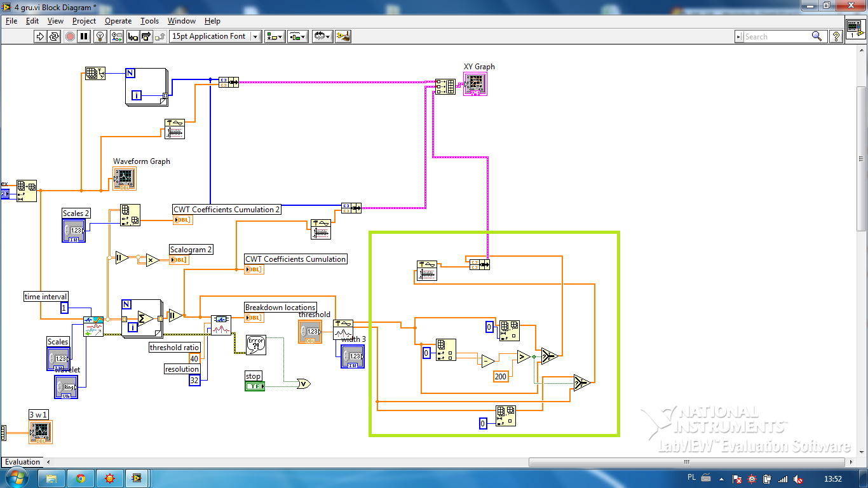The width and height of the screenshot is (868, 488).
Task: Select the Scales control terminal
Action: 58,358
